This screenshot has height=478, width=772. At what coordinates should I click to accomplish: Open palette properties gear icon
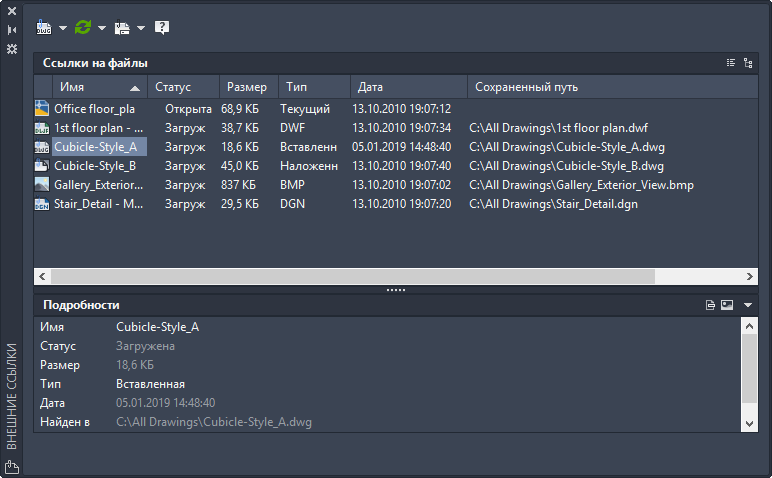coord(12,48)
